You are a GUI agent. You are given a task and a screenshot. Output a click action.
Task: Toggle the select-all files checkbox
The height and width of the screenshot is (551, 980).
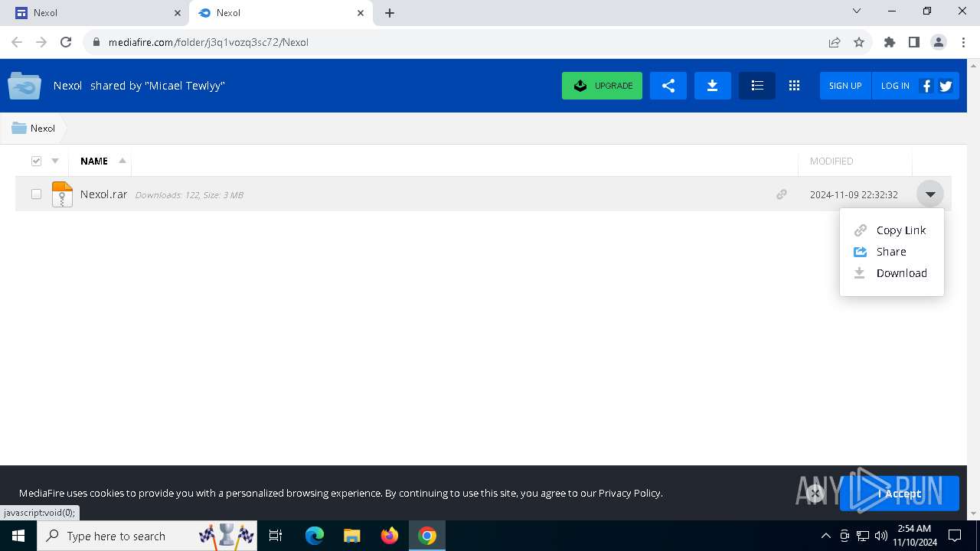point(36,161)
